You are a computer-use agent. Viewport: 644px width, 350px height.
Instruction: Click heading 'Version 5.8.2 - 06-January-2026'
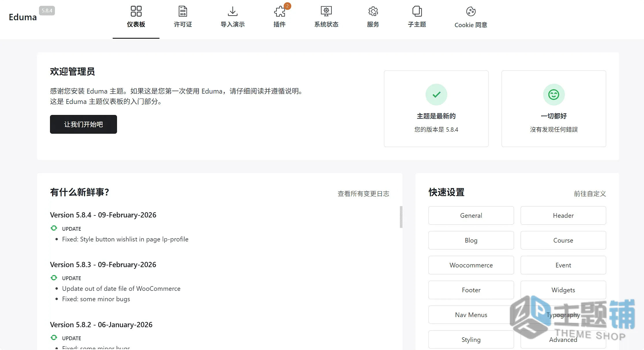(x=101, y=325)
